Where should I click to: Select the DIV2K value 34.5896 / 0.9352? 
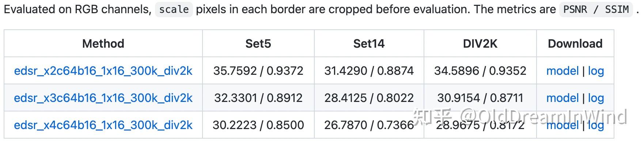[480, 71]
